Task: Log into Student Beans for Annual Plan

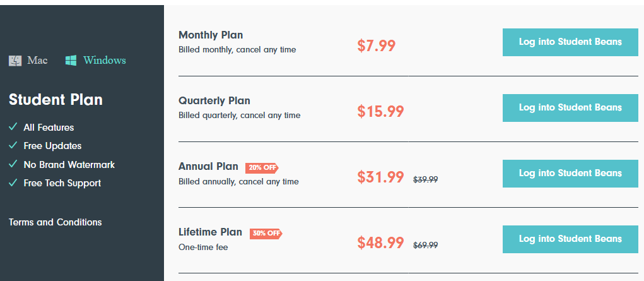Action: point(570,174)
